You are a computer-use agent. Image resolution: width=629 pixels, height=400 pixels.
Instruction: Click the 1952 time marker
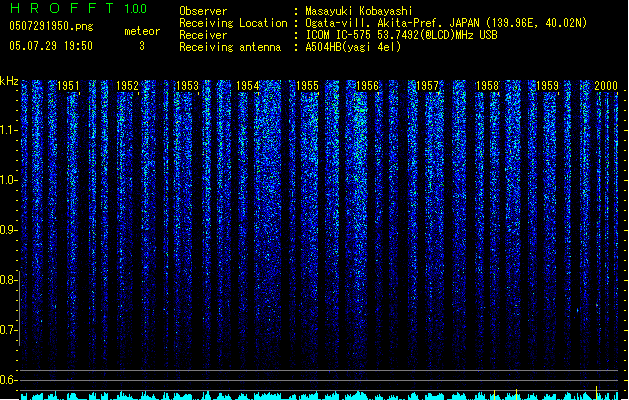(x=127, y=86)
